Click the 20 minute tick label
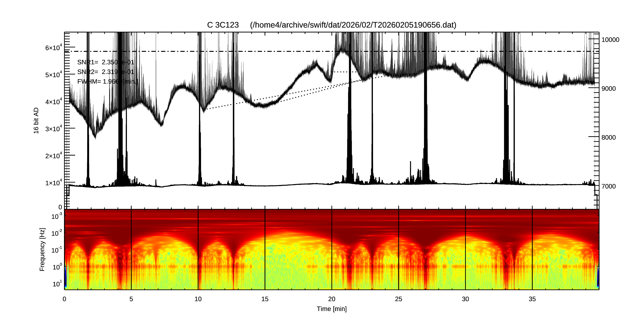 click(331, 299)
